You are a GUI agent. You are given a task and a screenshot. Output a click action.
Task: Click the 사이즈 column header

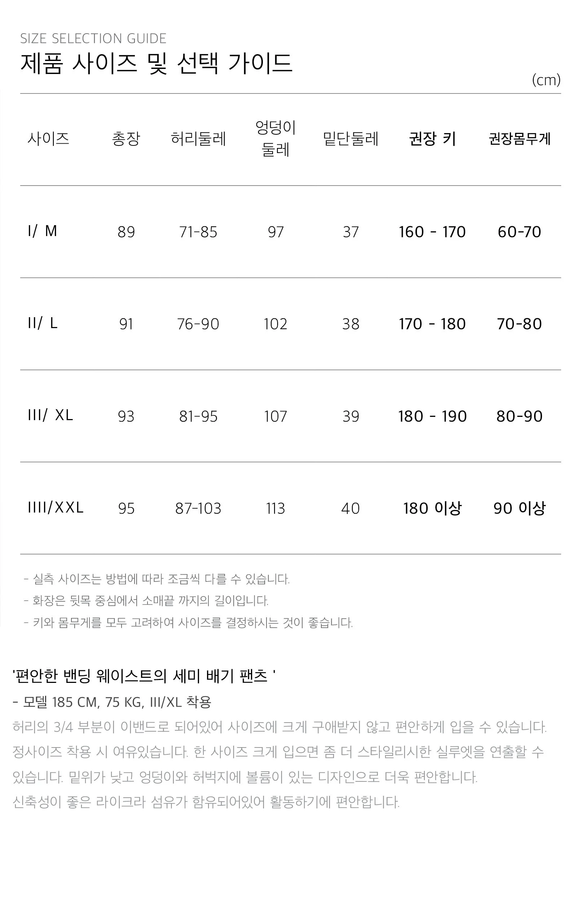point(48,138)
